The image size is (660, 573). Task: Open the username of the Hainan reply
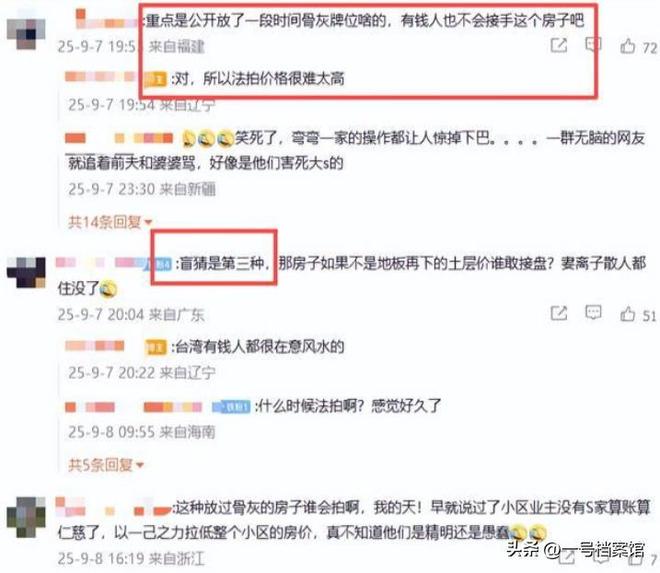(134, 407)
